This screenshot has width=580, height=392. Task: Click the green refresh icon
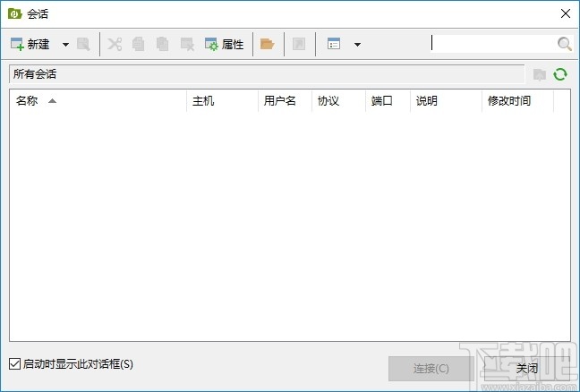(x=560, y=74)
